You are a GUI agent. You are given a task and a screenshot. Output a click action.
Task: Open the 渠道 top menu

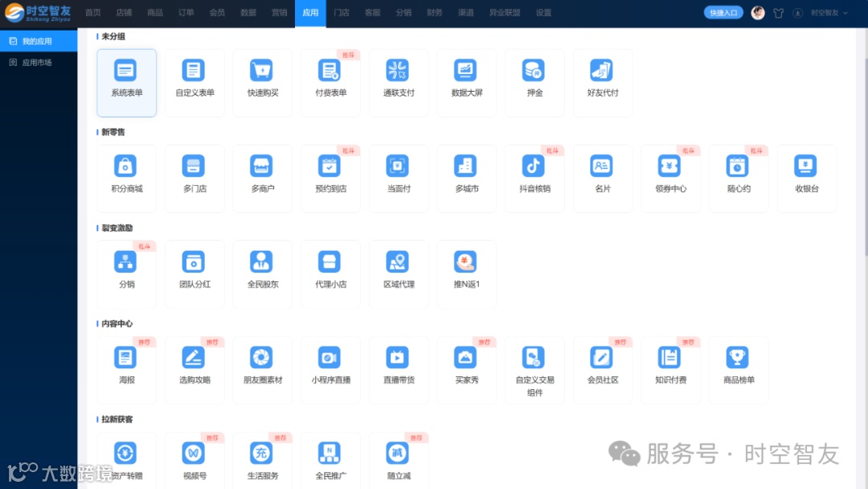click(x=465, y=13)
